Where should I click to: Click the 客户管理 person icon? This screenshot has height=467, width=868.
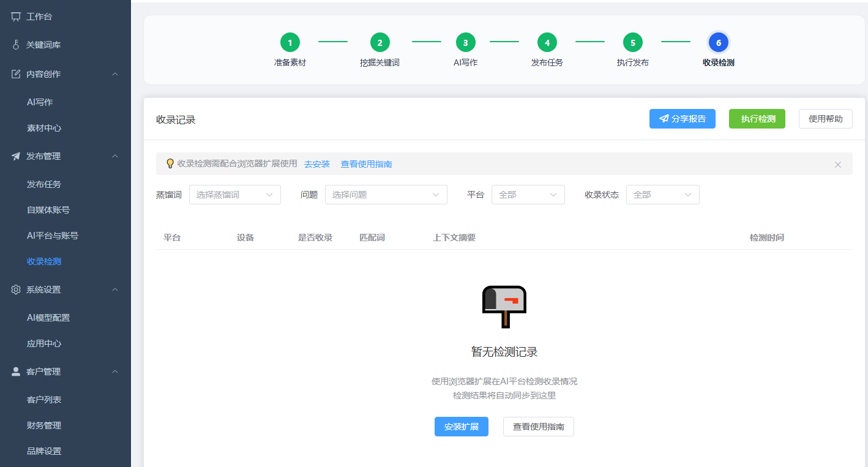coord(15,371)
